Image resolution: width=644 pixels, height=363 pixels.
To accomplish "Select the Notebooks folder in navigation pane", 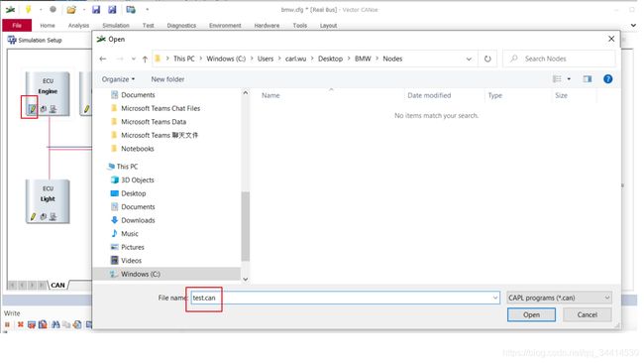I will pos(137,149).
